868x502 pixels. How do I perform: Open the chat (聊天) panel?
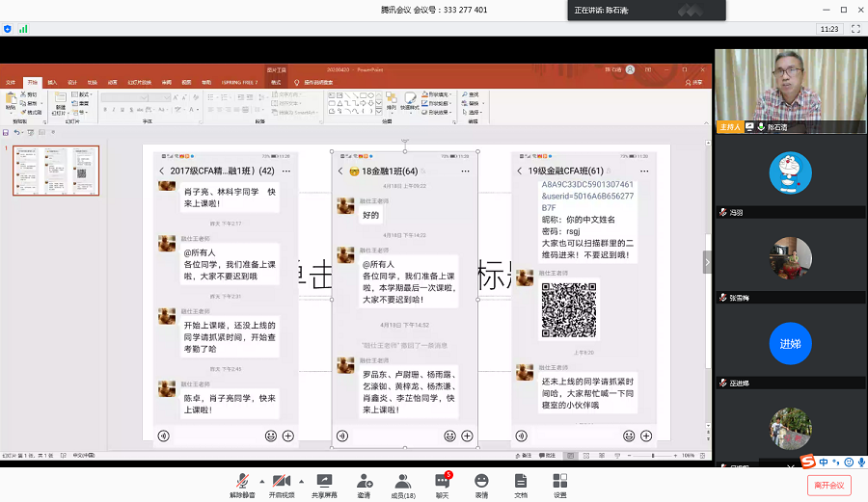443,481
